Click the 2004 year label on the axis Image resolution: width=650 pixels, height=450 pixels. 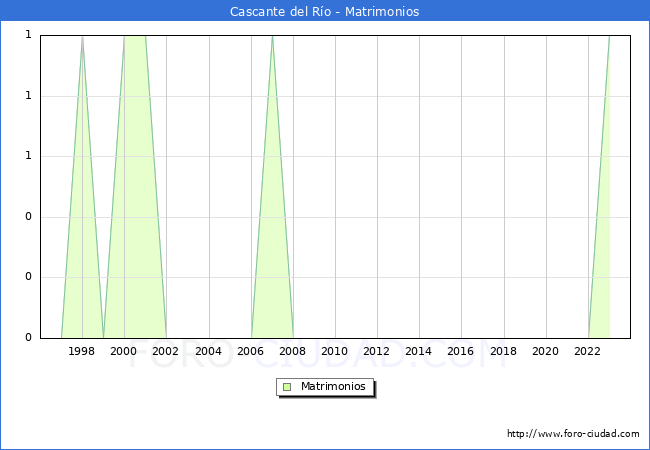[208, 351]
